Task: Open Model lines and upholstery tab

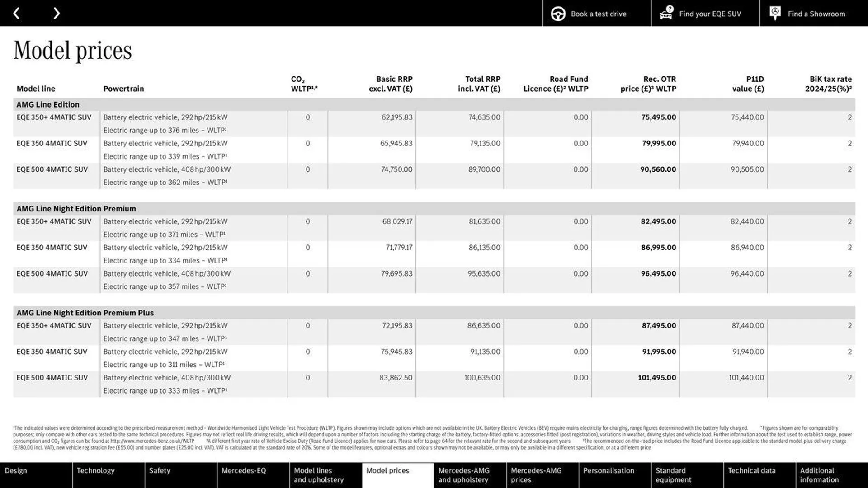Action: (325, 475)
